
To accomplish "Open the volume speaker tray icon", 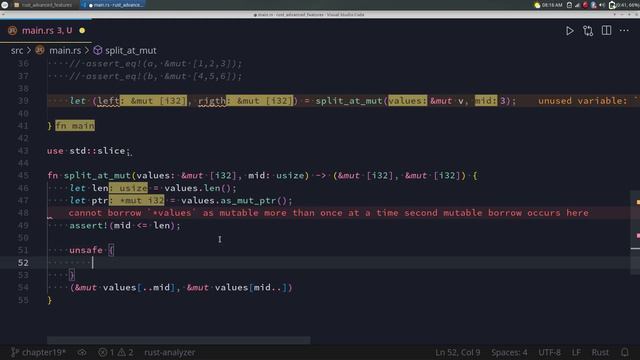I will coord(602,5).
